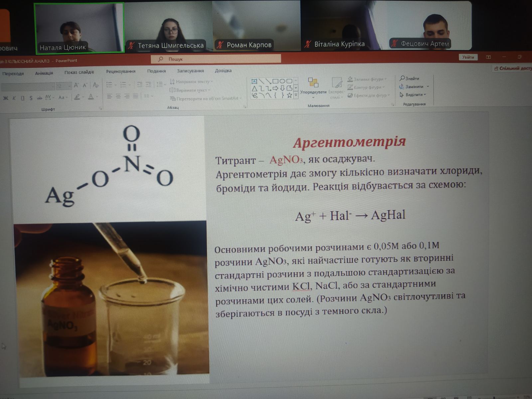
Task: Select the right arrow block shape
Action: point(275,88)
